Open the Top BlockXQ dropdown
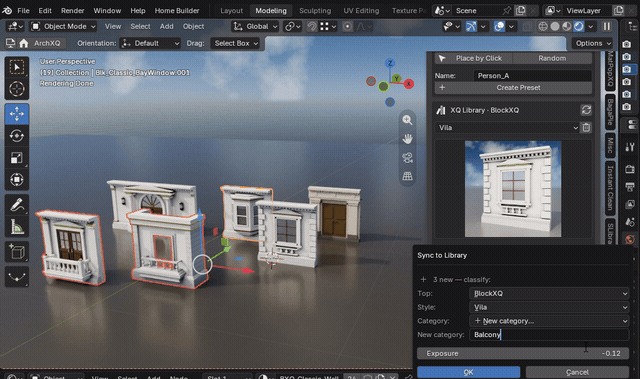This screenshot has width=640, height=379. 549,293
